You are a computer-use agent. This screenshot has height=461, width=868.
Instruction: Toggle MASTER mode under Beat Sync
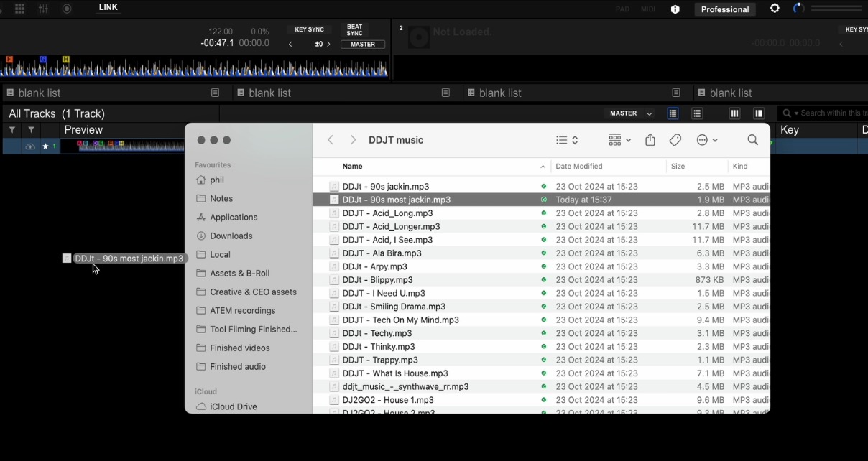[x=362, y=44]
